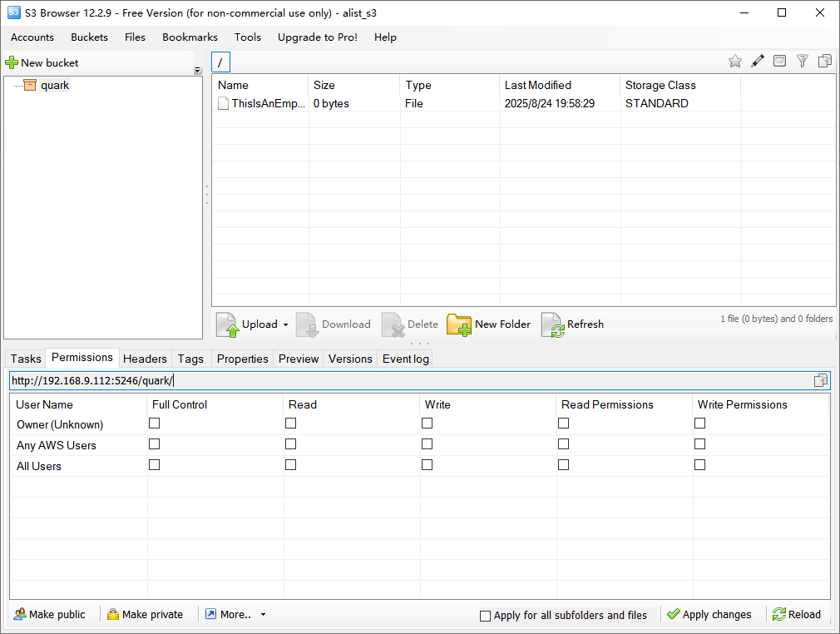Open the funnel filter icon

click(802, 61)
